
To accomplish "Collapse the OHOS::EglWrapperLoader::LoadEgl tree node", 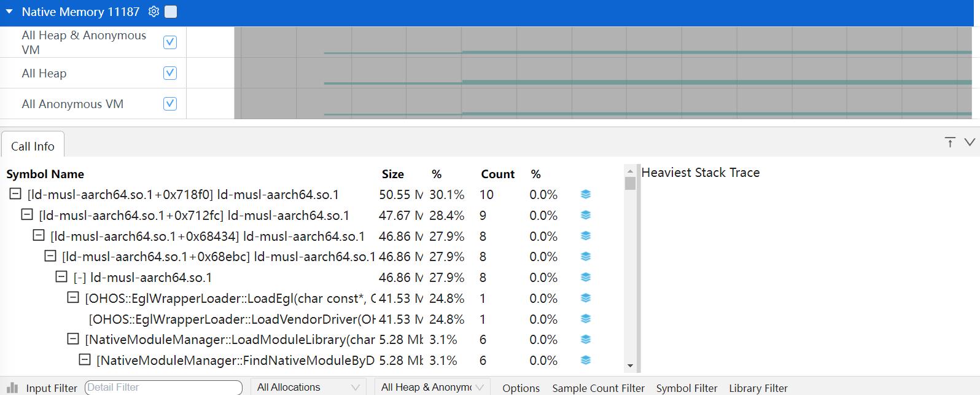I will [x=72, y=298].
